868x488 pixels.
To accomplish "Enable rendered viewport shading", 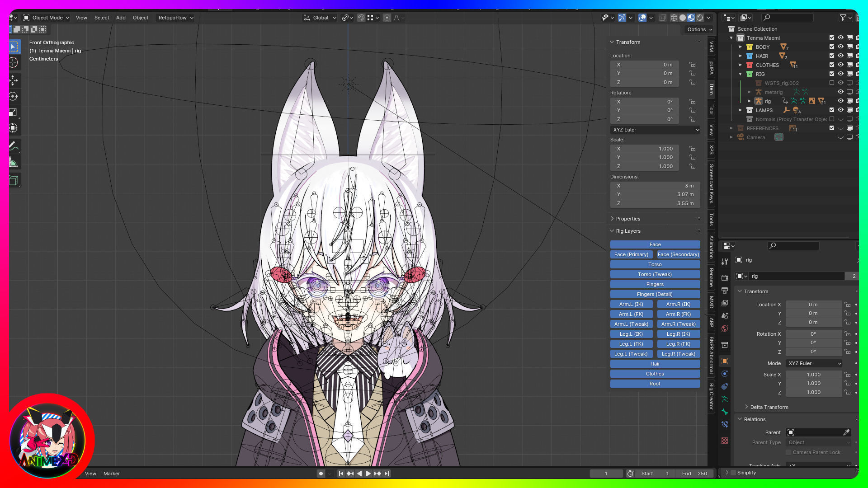I will click(700, 18).
